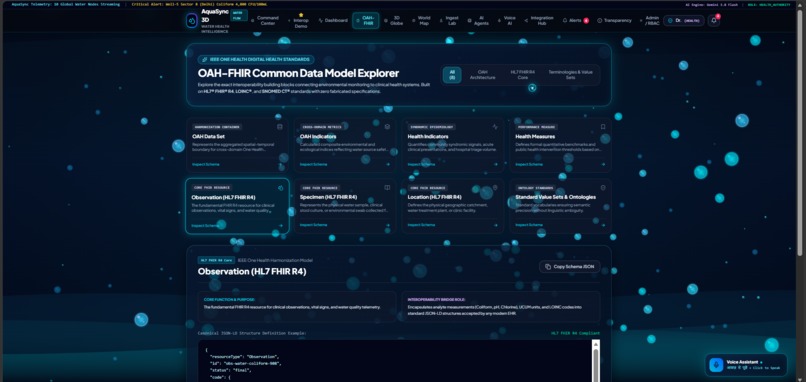
Task: Click Inspect Schema on Health Indicators card
Action: 421,165
